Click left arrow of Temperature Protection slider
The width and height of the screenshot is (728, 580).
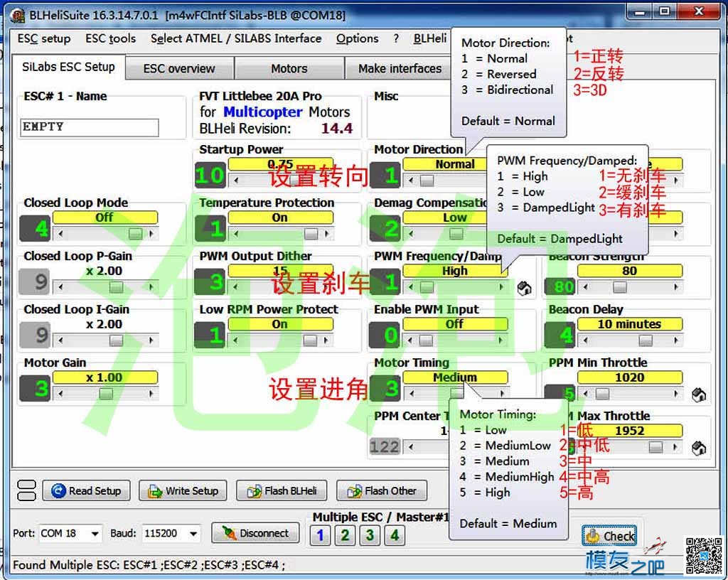point(236,234)
